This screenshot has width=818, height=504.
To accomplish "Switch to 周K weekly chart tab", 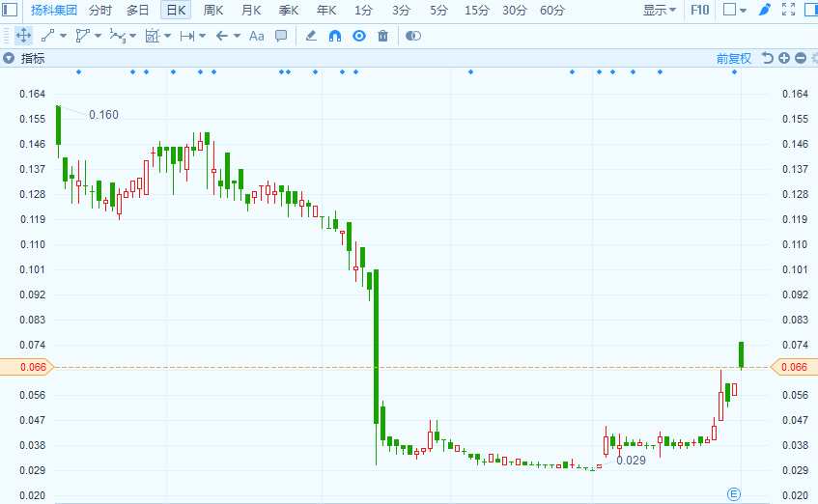I will (x=213, y=10).
